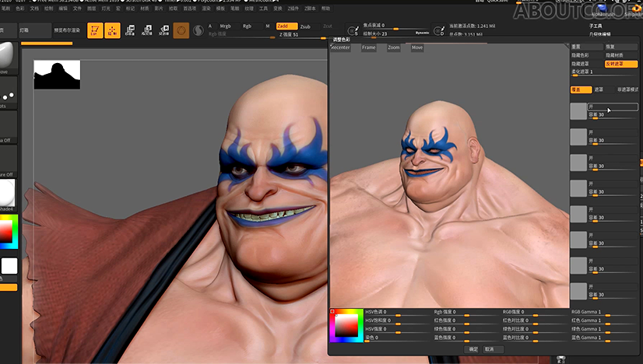
Task: Activate the Draw mode button
Action: 112,30
